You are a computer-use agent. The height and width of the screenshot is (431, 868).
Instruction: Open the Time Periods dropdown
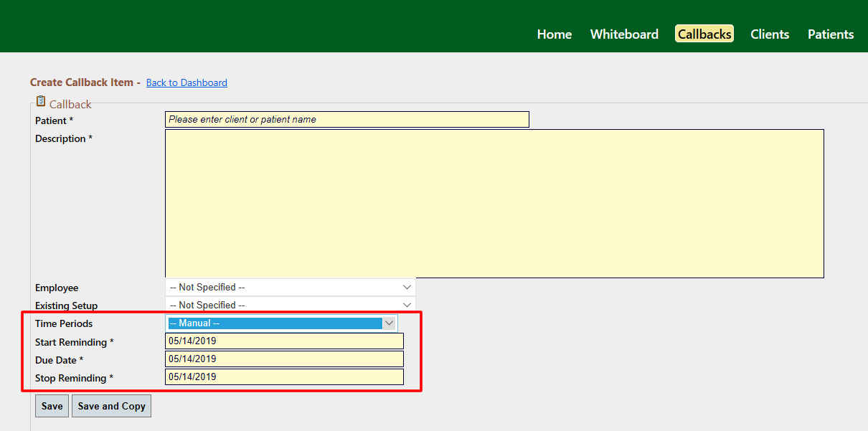(x=281, y=323)
